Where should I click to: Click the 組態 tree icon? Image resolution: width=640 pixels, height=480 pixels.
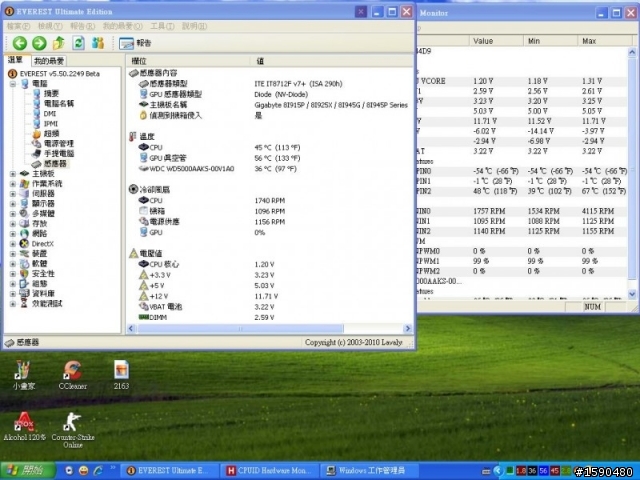24,284
